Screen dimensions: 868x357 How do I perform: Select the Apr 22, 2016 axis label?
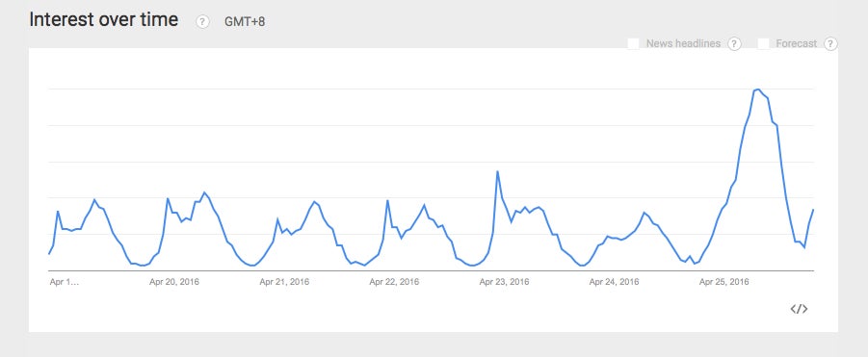coord(394,282)
